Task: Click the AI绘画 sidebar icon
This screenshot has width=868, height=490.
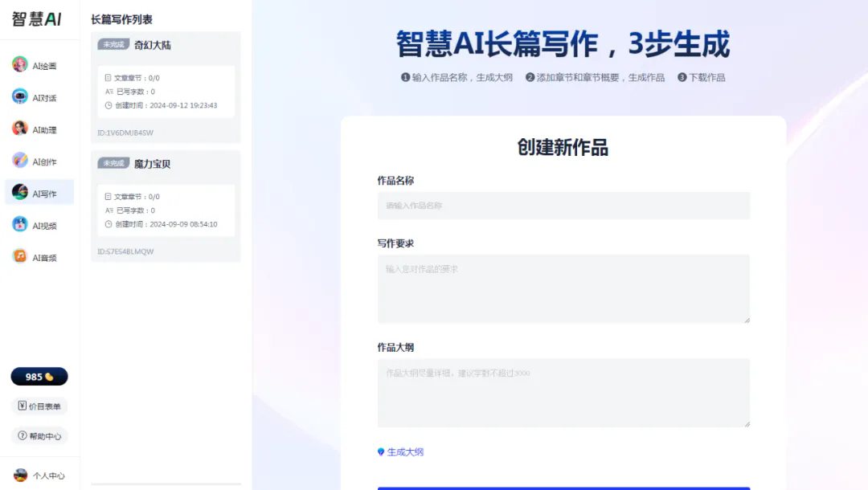Action: [20, 65]
